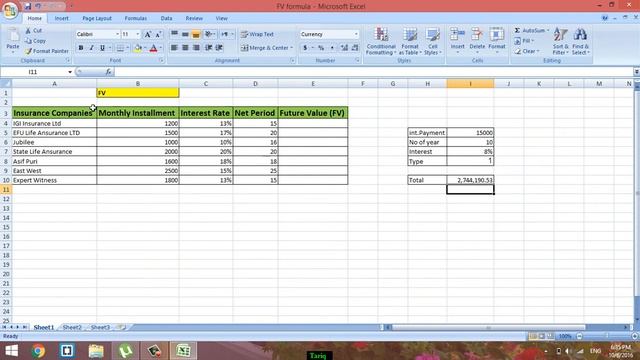Toggle bold formatting
Image resolution: width=640 pixels, height=360 pixels.
coord(81,48)
